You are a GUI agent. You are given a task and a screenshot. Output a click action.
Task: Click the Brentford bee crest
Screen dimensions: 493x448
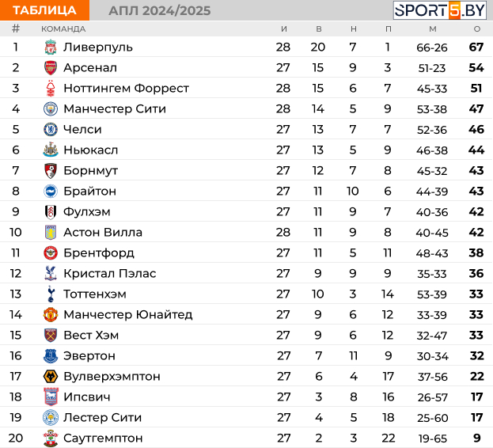pos(51,252)
